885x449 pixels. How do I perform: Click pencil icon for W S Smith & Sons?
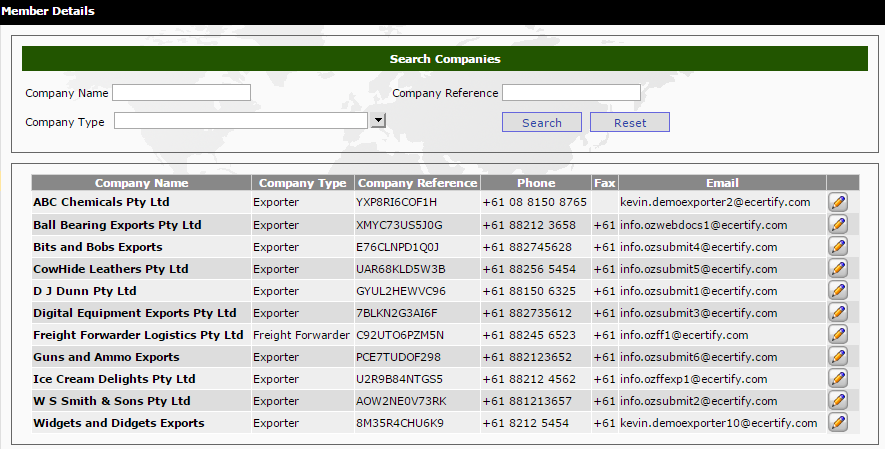coord(838,400)
